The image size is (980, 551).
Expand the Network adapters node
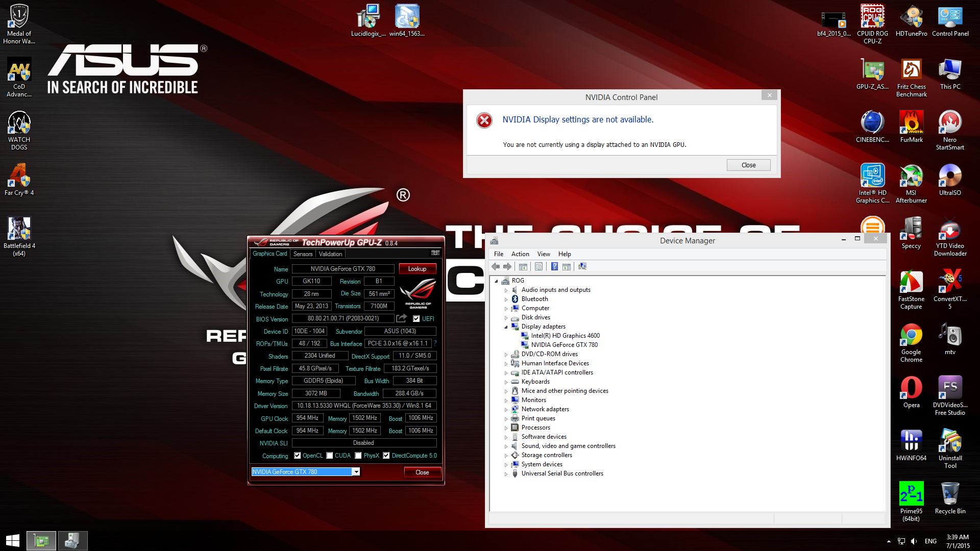click(x=506, y=410)
